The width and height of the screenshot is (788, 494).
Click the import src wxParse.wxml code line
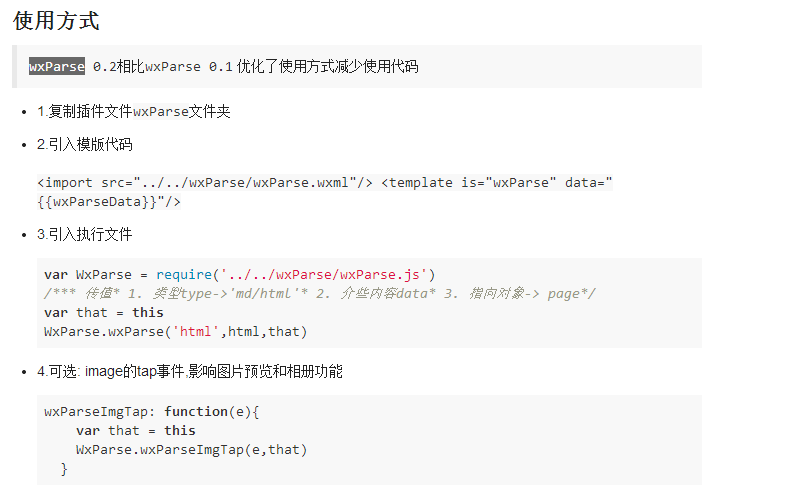pos(205,182)
